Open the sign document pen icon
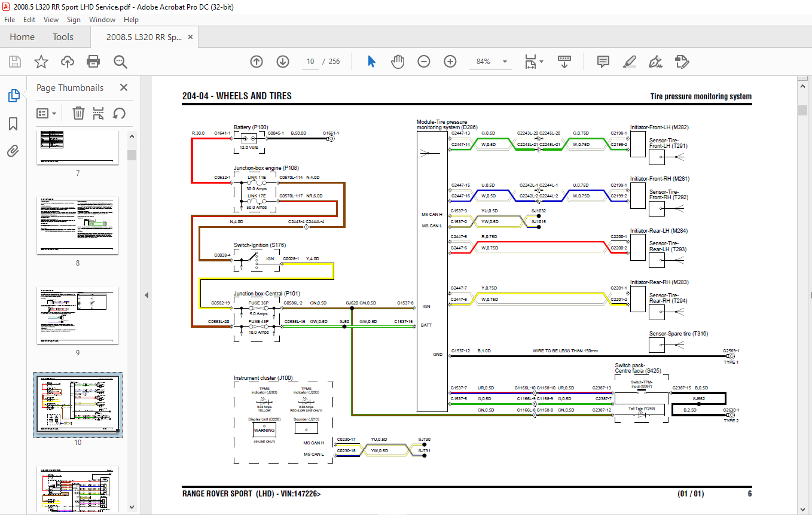Screen dimensions: 812x515 (655, 62)
